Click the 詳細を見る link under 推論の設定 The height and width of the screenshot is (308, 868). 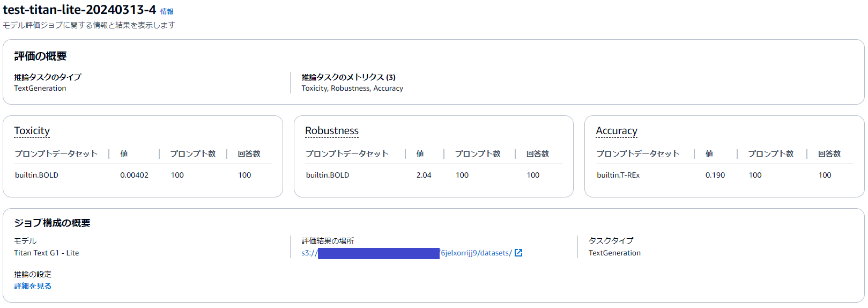point(33,286)
